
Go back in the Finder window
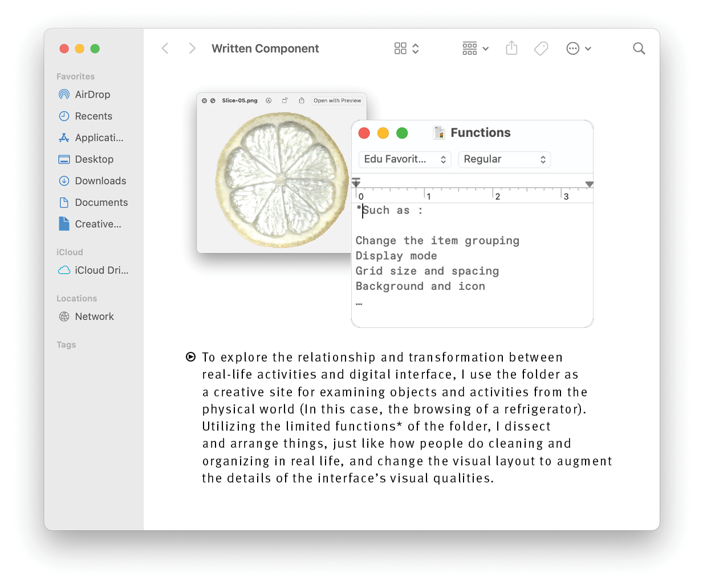pos(165,48)
